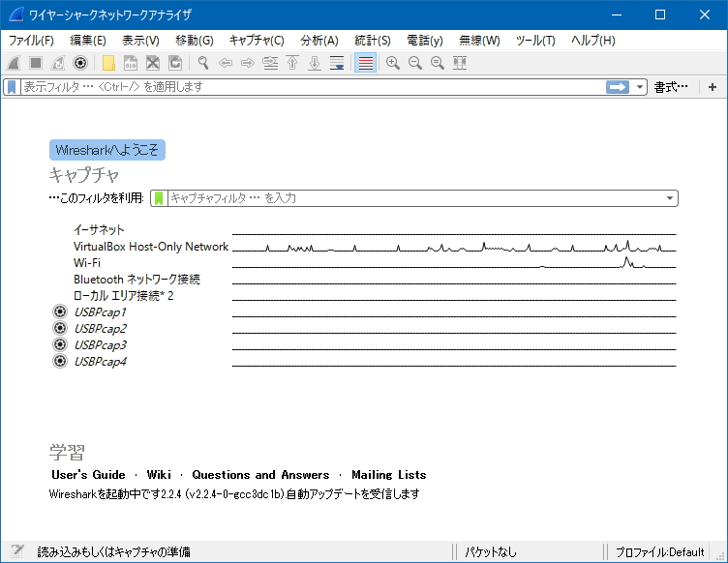Start capturing packets with shark fin icon
728x563 pixels.
pyautogui.click(x=14, y=63)
